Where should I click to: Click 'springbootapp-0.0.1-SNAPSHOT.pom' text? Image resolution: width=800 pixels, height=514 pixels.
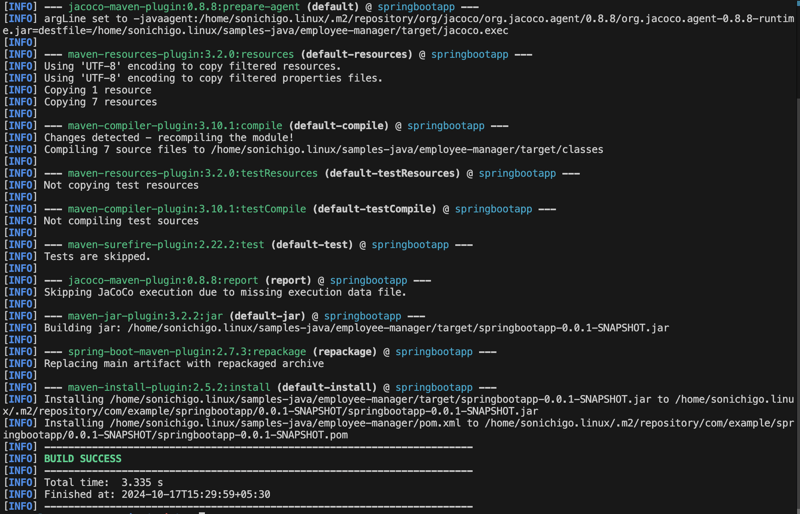(253, 435)
